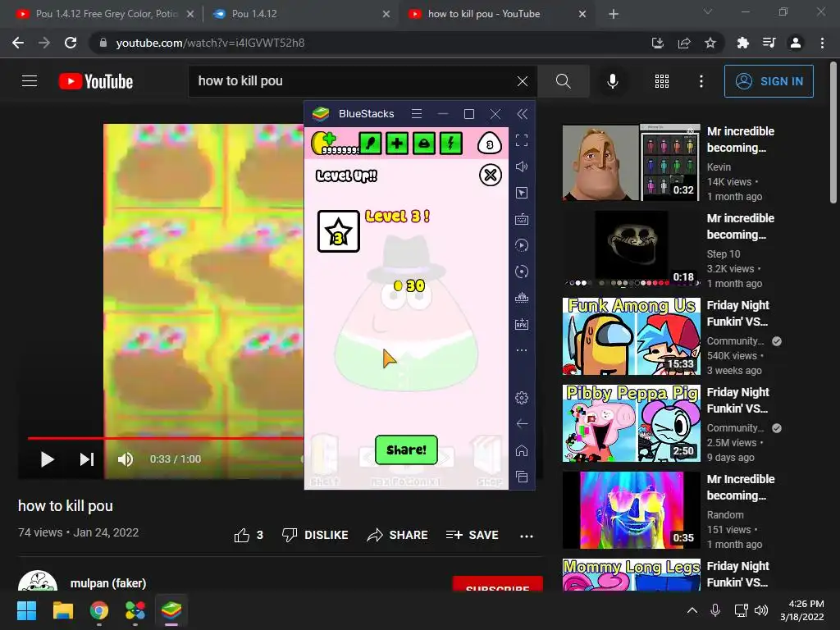This screenshot has height=630, width=840.
Task: Open BlueStacks macro recorder icon
Action: pos(522,245)
